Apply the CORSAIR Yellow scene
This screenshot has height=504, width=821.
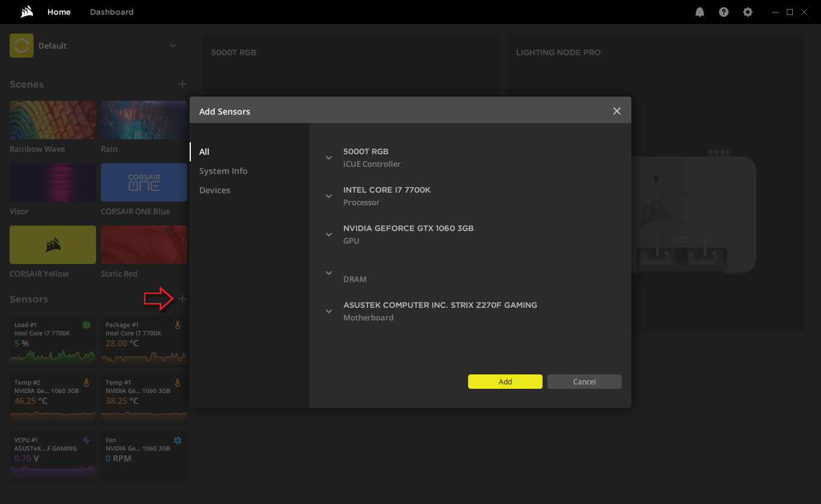(53, 245)
